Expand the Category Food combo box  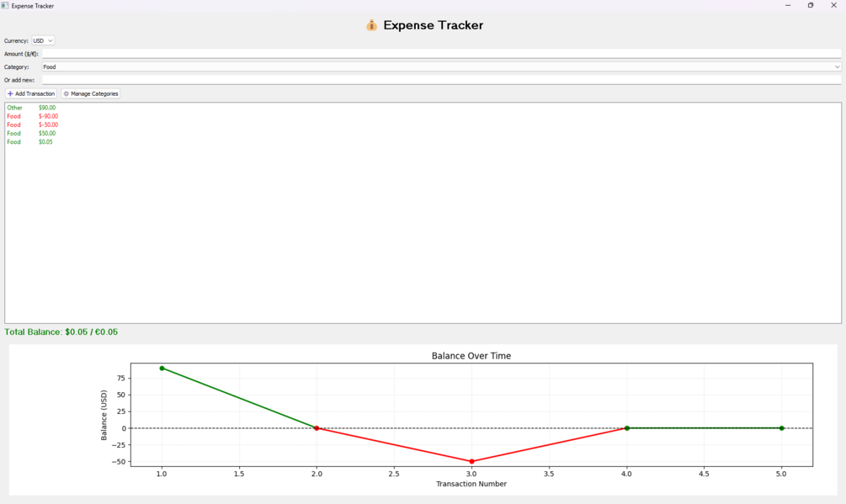[441, 66]
